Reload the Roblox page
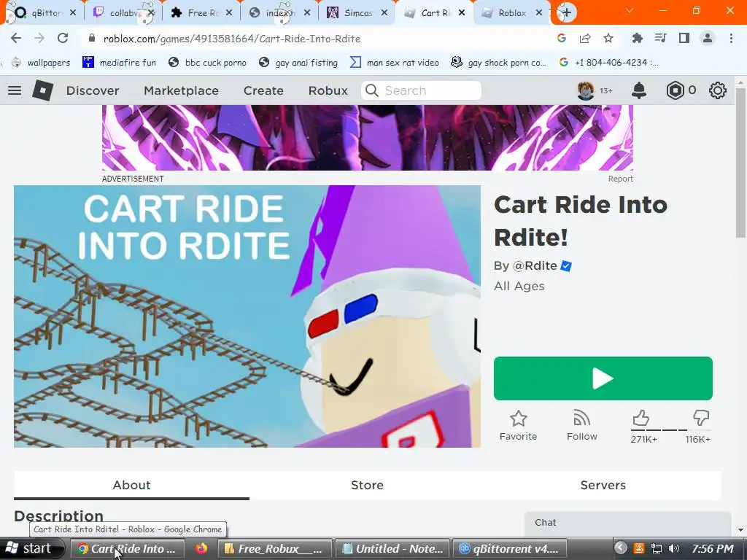747x560 pixels. click(63, 39)
